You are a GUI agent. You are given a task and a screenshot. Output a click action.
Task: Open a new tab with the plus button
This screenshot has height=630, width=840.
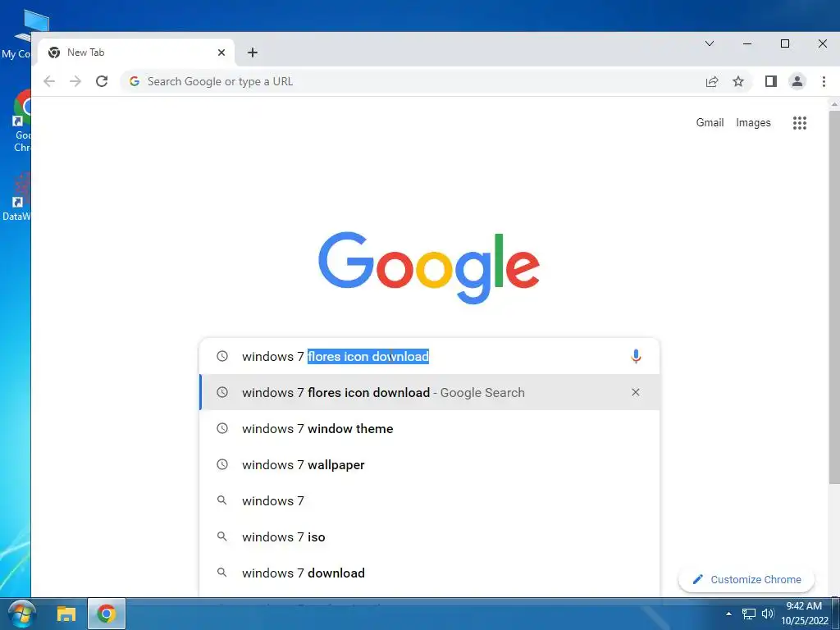click(253, 52)
